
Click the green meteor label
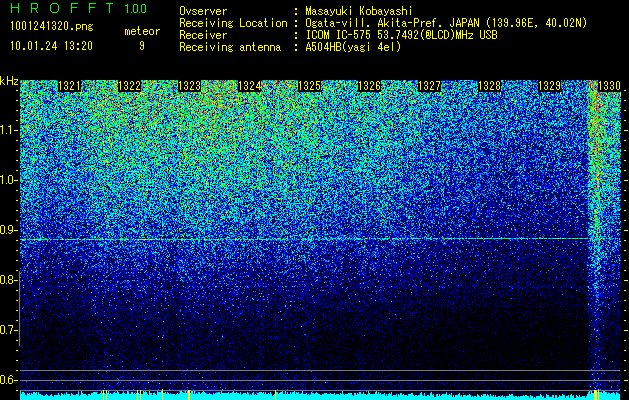coord(142,31)
